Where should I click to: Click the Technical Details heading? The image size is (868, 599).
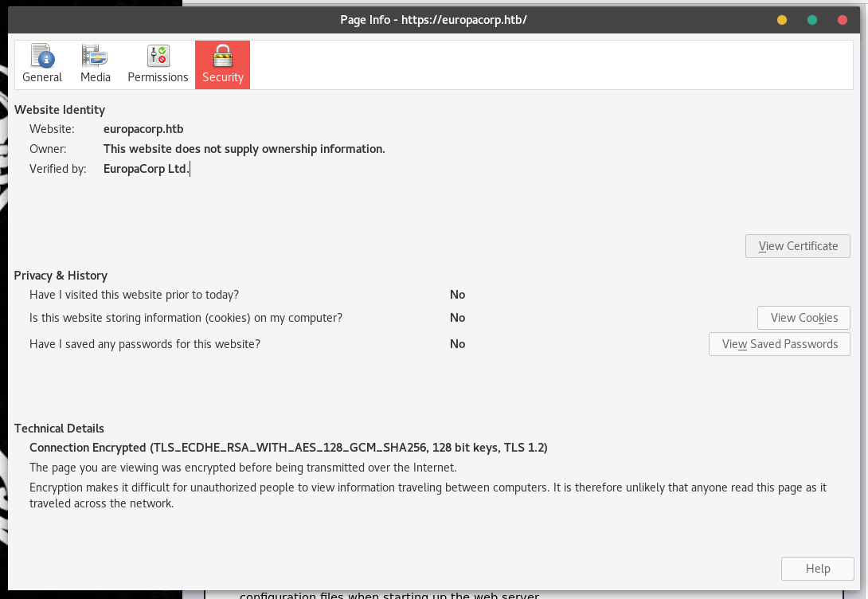click(x=59, y=429)
